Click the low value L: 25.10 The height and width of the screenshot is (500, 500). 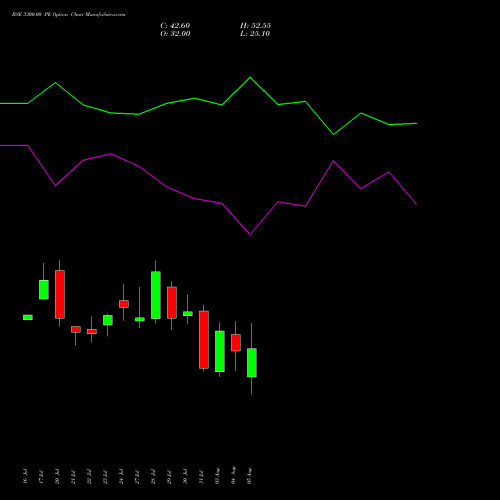255,34
